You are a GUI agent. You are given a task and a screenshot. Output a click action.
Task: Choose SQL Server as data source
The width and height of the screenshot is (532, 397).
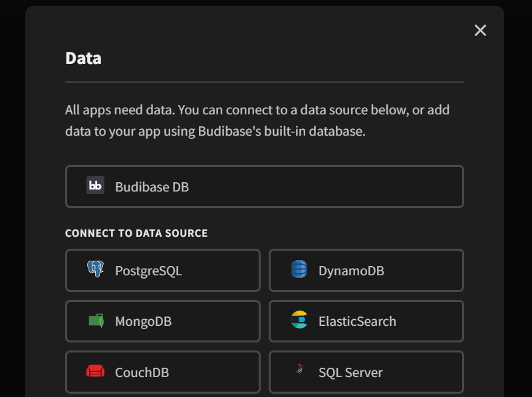(366, 372)
